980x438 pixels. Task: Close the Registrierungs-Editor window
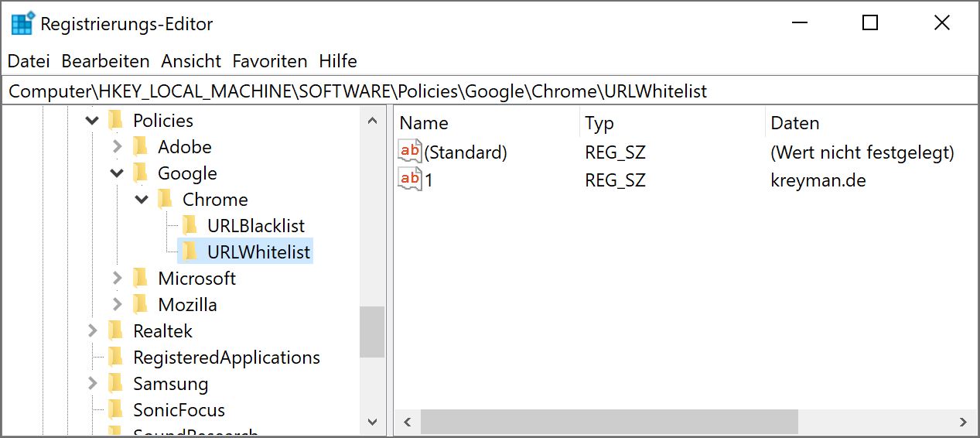pyautogui.click(x=941, y=23)
